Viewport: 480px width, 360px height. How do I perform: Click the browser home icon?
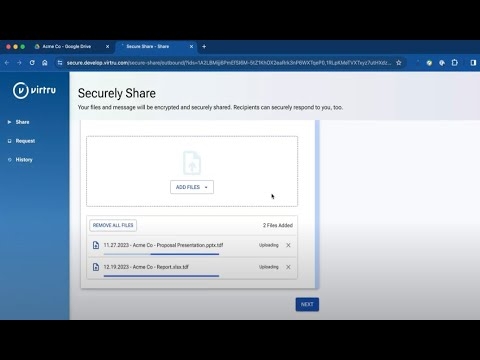(x=45, y=63)
